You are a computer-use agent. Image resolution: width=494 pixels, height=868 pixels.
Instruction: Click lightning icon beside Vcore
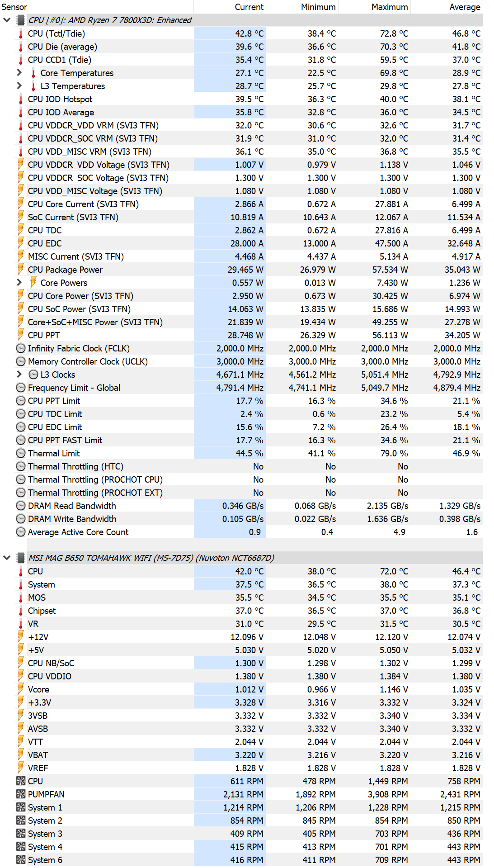pyautogui.click(x=21, y=689)
